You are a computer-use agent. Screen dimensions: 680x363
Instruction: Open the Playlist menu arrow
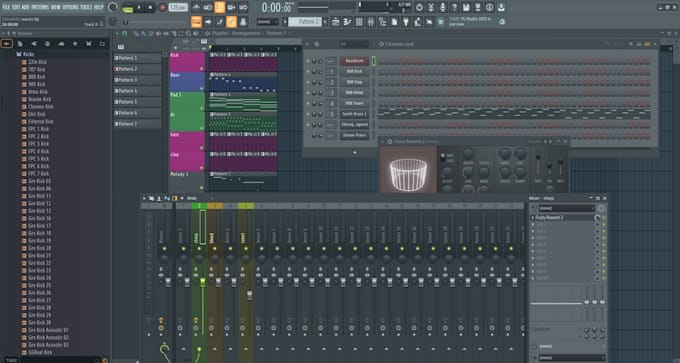[x=117, y=33]
